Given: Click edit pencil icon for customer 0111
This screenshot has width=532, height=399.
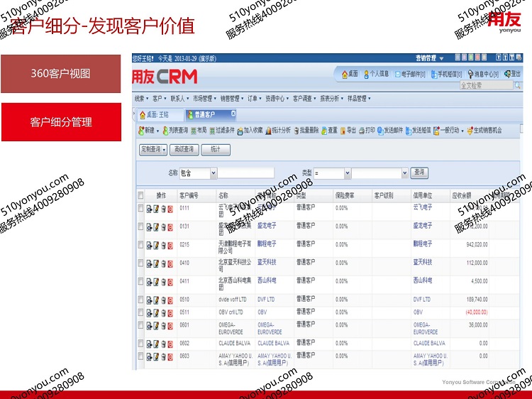Looking at the screenshot, I should [156, 209].
